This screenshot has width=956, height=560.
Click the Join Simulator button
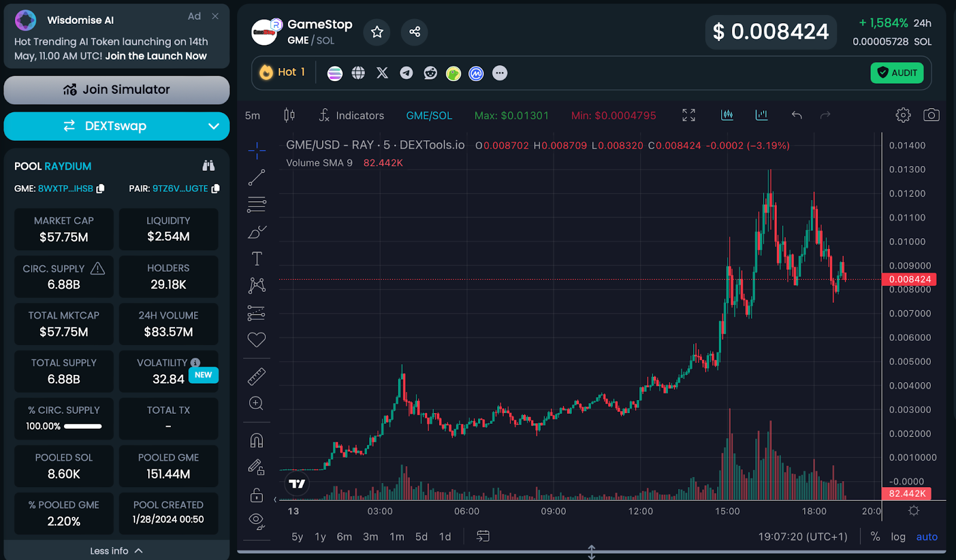tap(117, 90)
